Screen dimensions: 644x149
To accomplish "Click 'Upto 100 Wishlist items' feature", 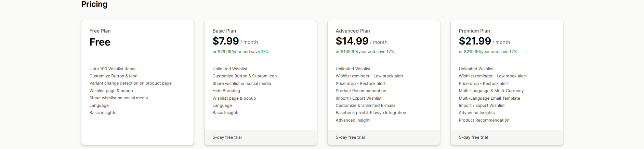I will 112,69.
